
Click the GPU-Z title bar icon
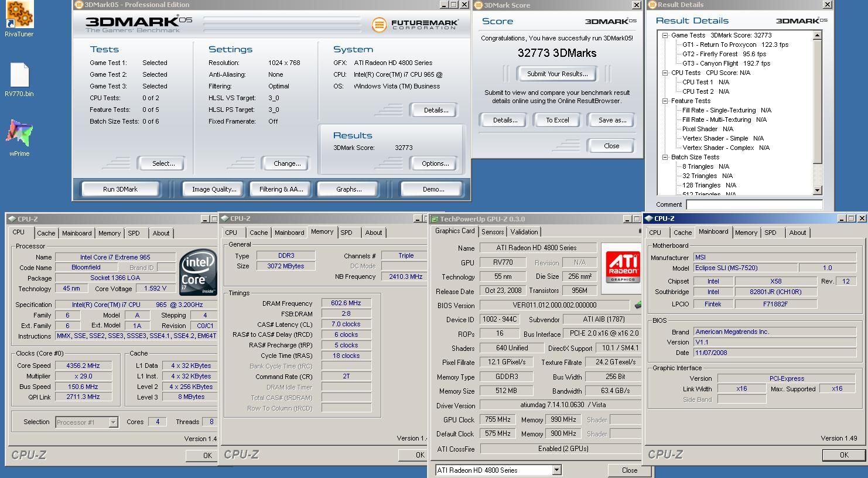coord(435,219)
